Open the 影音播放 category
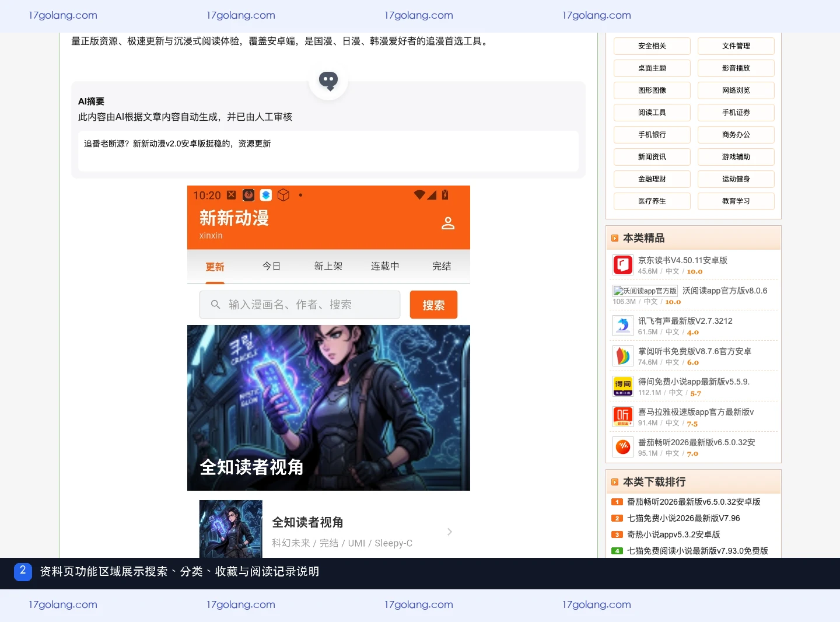This screenshot has width=840, height=622. [736, 68]
